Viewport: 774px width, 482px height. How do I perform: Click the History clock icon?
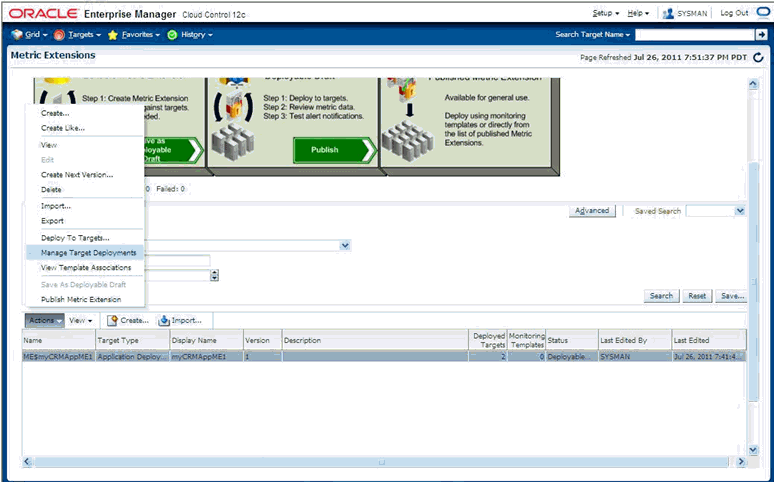pos(172,35)
